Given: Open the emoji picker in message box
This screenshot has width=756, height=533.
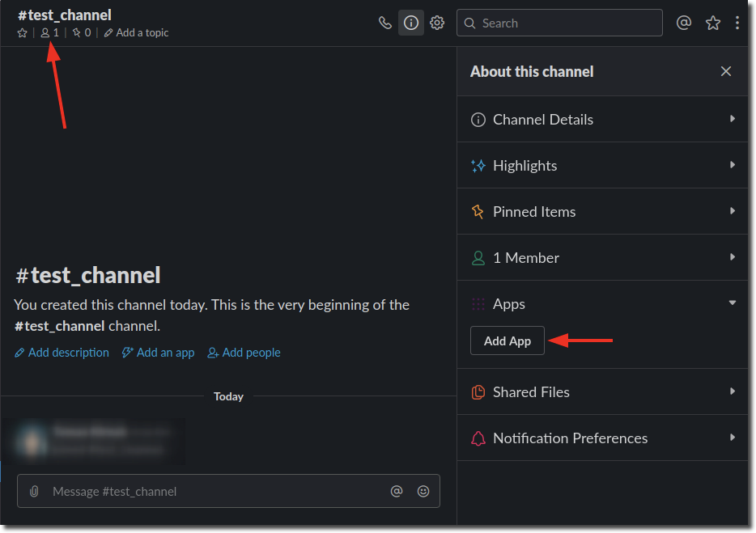Looking at the screenshot, I should [x=423, y=491].
